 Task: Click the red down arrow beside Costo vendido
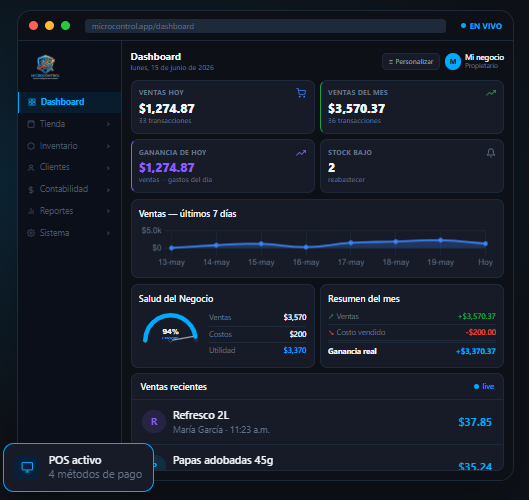tap(331, 333)
